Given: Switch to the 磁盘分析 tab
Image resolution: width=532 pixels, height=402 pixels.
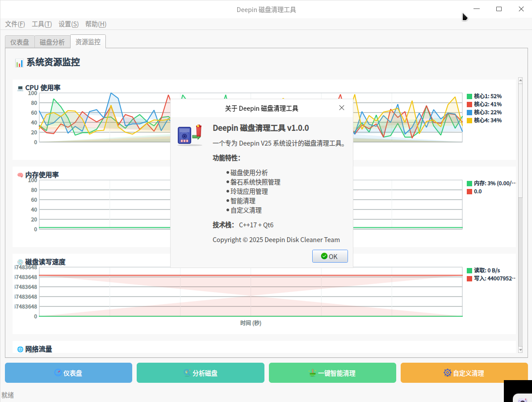Looking at the screenshot, I should point(52,42).
